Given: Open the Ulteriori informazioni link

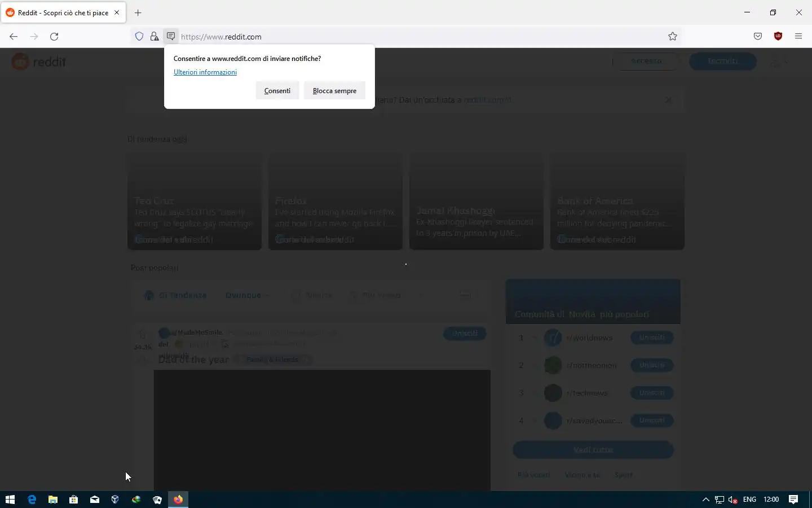Looking at the screenshot, I should (205, 72).
